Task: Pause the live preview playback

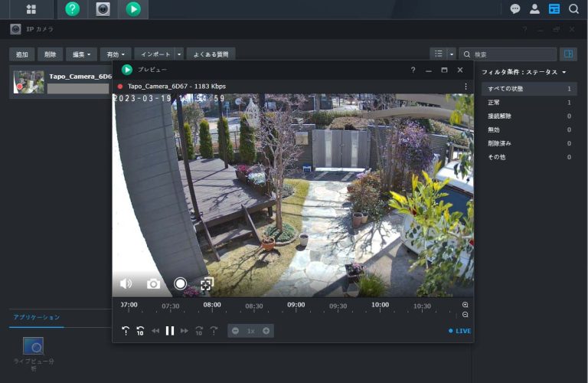Action: [x=170, y=331]
